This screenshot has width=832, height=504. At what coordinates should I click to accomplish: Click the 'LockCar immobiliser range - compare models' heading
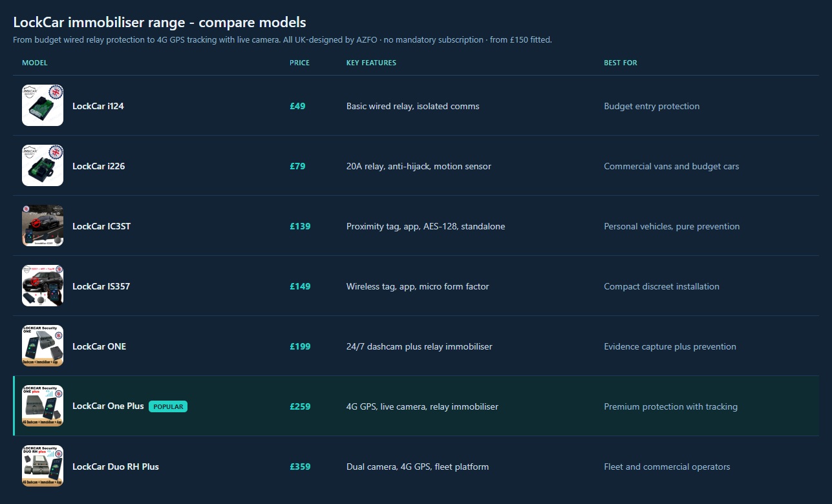point(160,23)
